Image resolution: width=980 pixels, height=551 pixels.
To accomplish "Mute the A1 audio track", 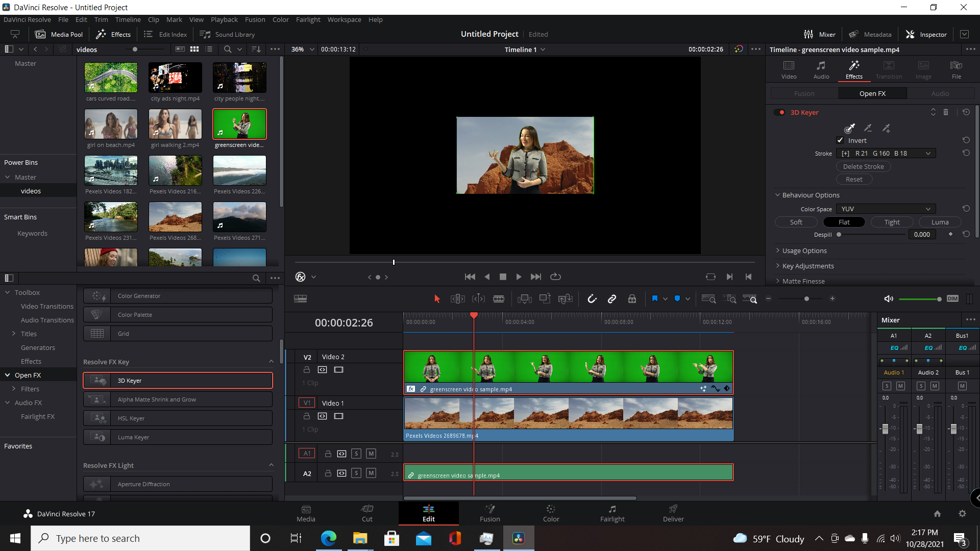I will pos(371,454).
